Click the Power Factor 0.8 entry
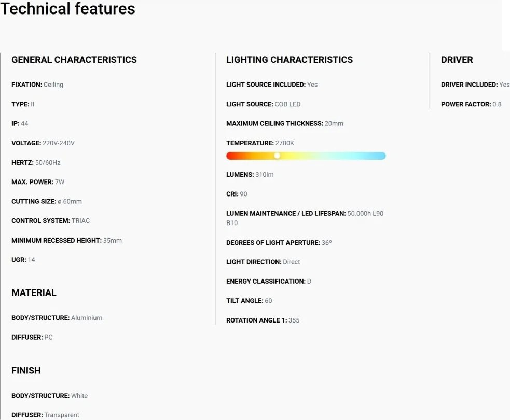This screenshot has width=510, height=420. (471, 104)
